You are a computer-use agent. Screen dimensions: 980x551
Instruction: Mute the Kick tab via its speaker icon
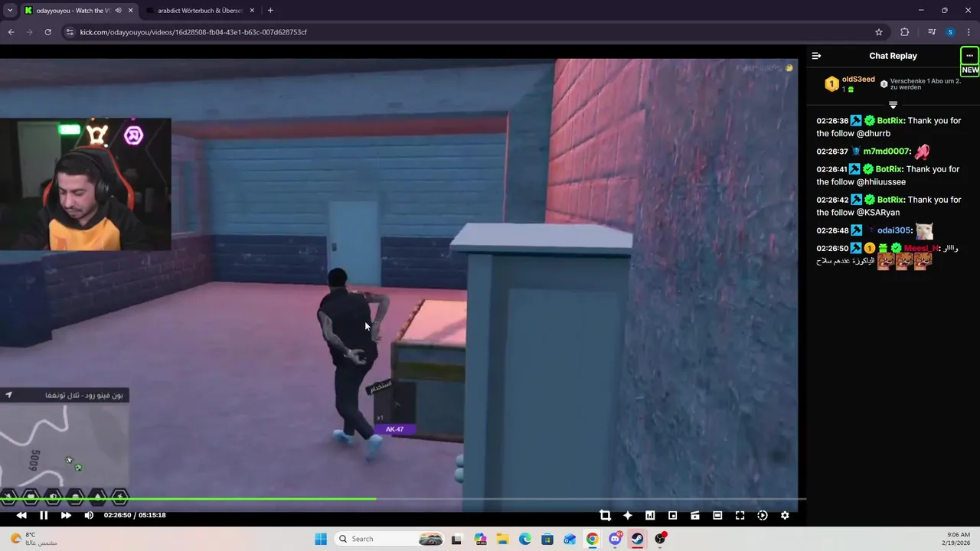pyautogui.click(x=118, y=11)
